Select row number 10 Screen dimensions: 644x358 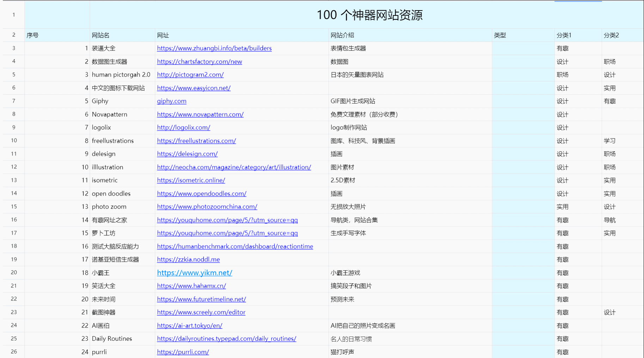coord(13,141)
